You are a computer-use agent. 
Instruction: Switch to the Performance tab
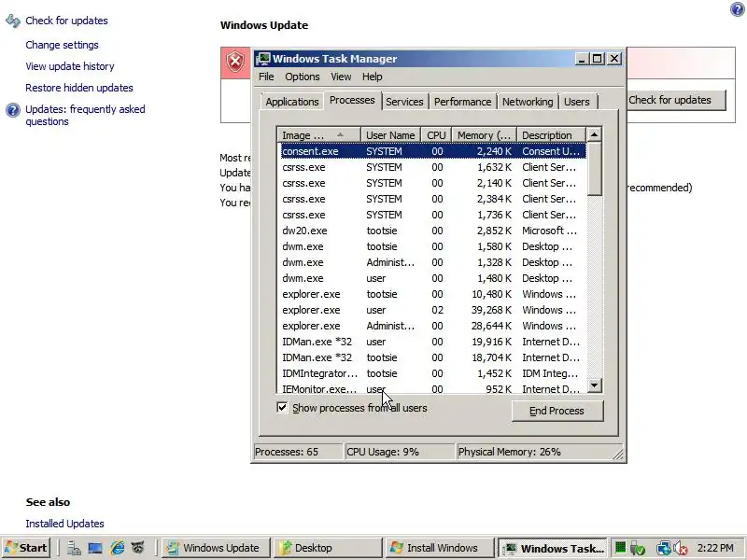(462, 102)
